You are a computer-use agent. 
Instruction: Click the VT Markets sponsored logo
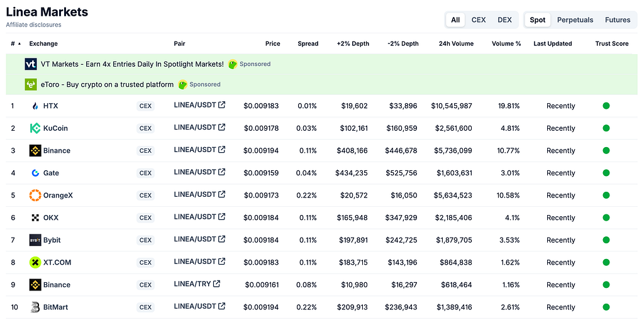(31, 64)
